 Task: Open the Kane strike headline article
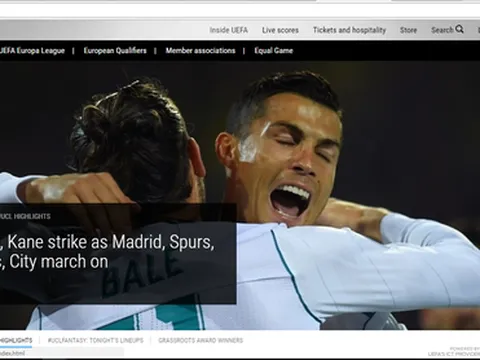click(x=107, y=252)
